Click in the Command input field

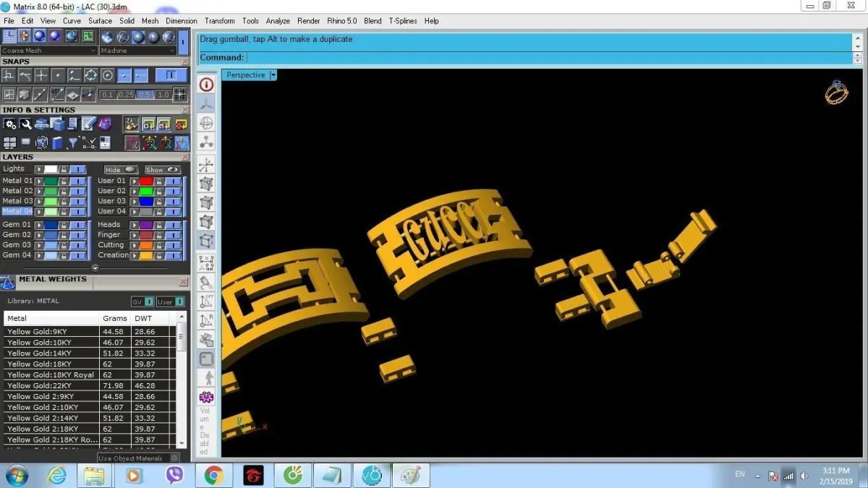coord(548,57)
